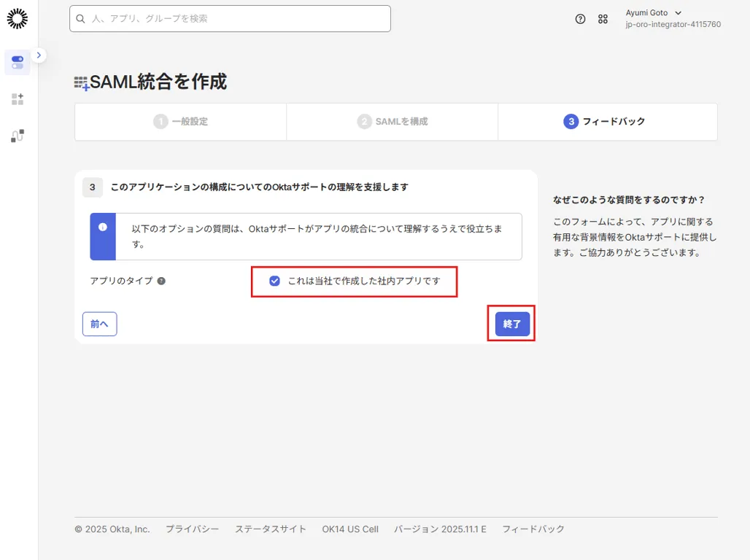Open the ステータスサイト footer link

pyautogui.click(x=270, y=529)
